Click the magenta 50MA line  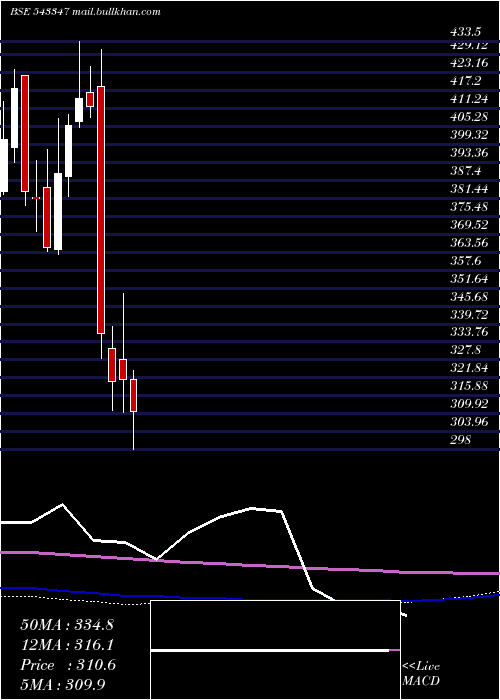coord(250,565)
